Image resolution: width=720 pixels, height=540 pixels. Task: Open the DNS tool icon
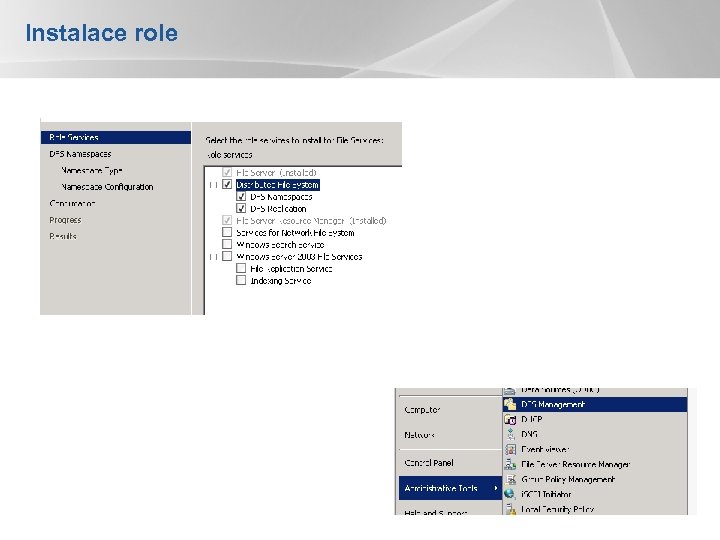coord(510,434)
